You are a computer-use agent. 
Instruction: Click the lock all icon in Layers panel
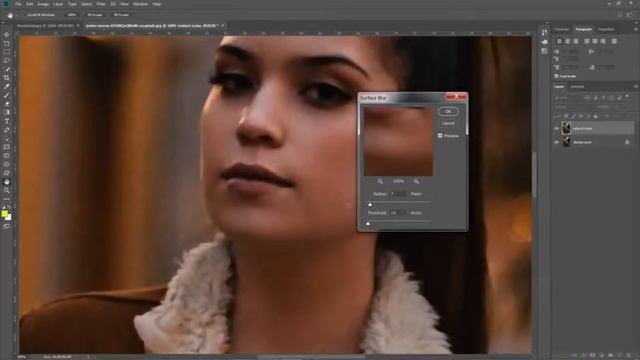click(596, 116)
